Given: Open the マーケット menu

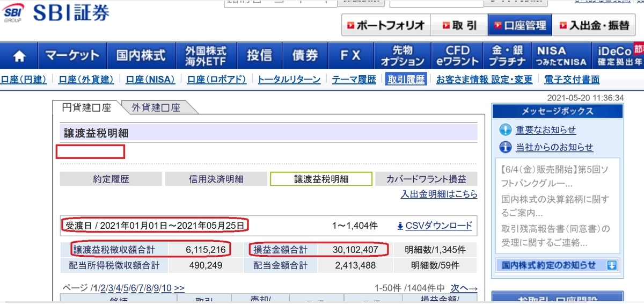Looking at the screenshot, I should pos(71,56).
